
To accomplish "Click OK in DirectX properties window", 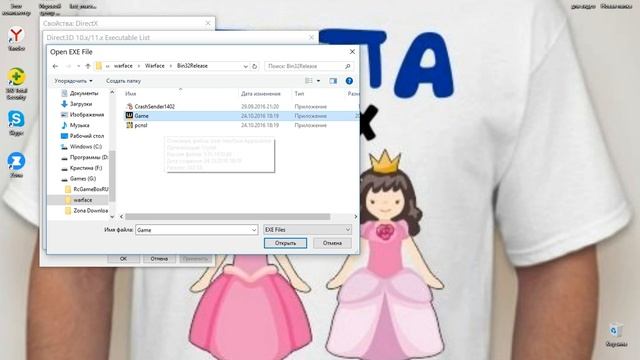I will [x=123, y=259].
